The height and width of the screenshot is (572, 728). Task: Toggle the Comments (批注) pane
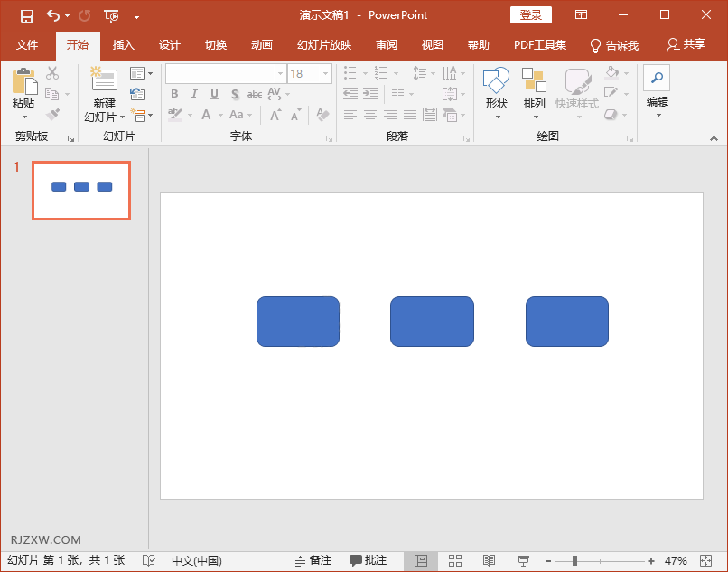[369, 561]
